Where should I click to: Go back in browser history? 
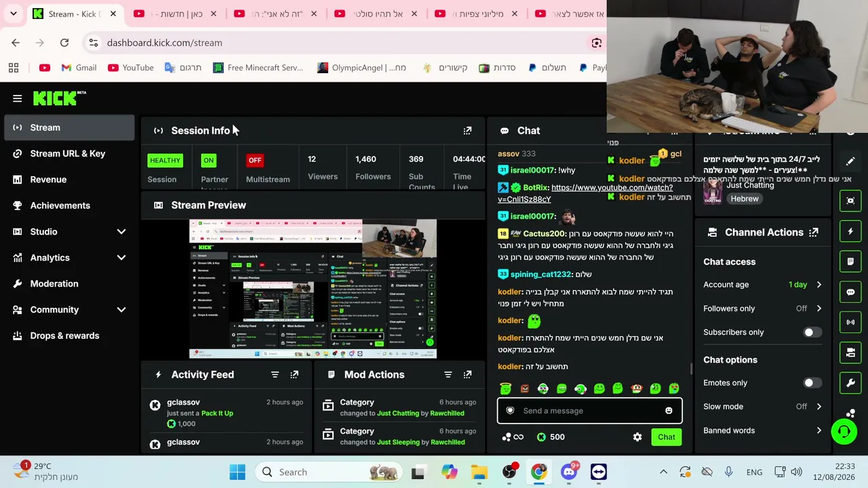point(16,43)
